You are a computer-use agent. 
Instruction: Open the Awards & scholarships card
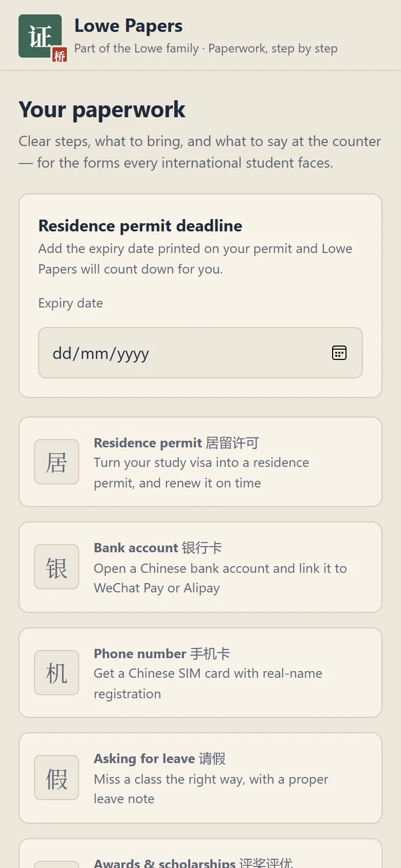(200, 854)
